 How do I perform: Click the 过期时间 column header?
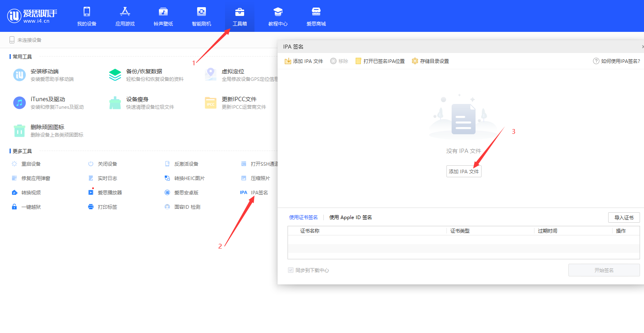click(548, 231)
